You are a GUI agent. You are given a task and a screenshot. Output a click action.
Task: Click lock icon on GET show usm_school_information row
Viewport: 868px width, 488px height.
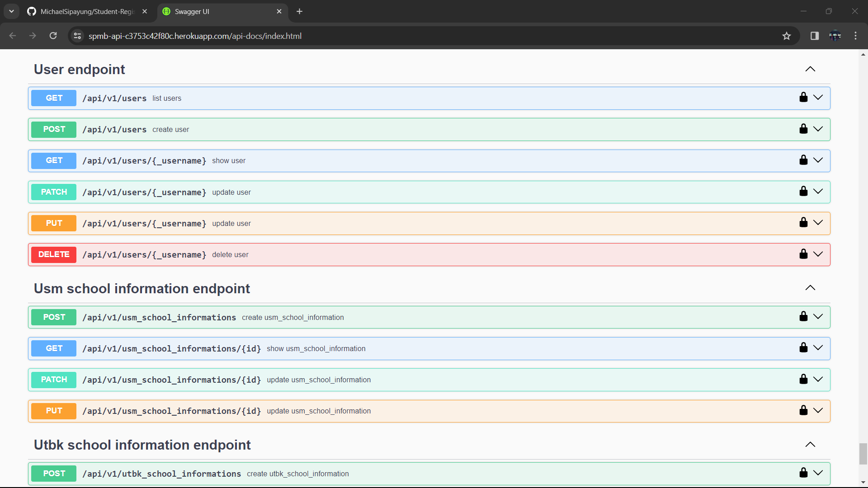coord(803,347)
